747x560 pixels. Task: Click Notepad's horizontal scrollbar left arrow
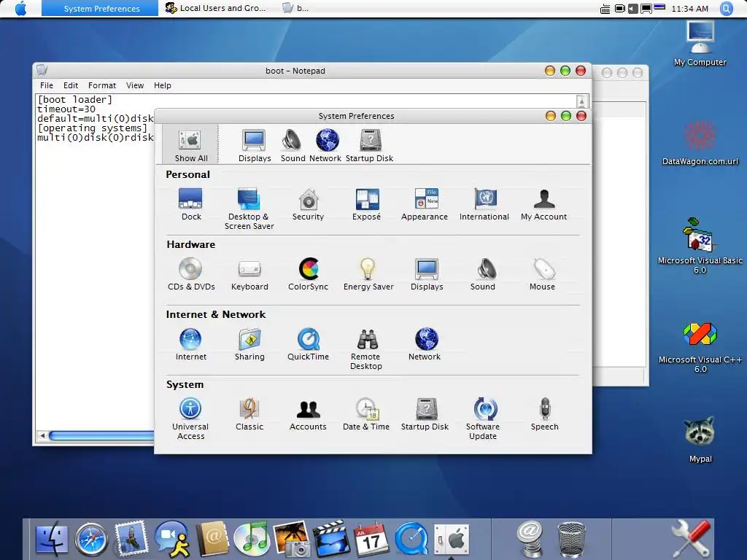(42, 435)
